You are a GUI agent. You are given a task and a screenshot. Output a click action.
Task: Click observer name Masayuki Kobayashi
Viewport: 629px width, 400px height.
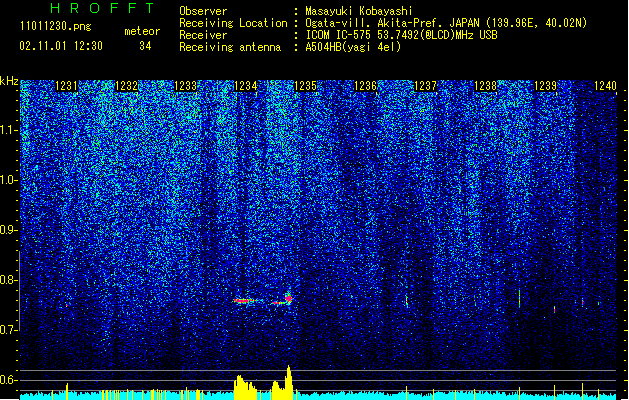359,11
